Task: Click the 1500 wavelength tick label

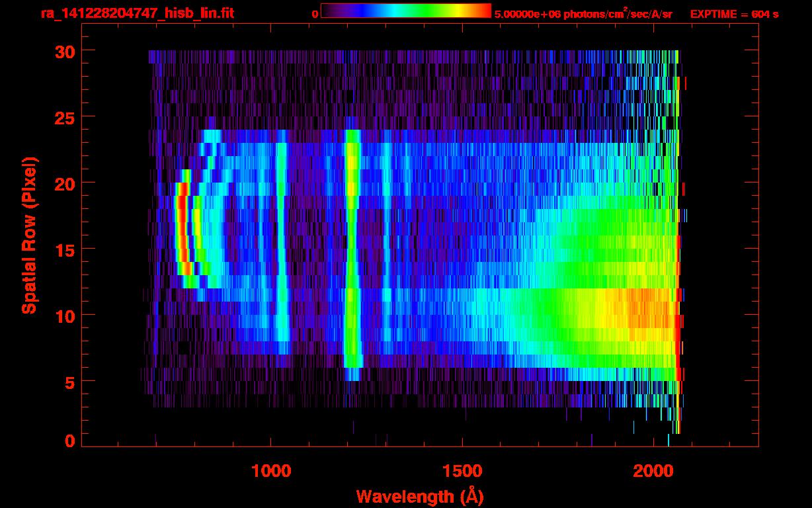Action: pos(462,471)
